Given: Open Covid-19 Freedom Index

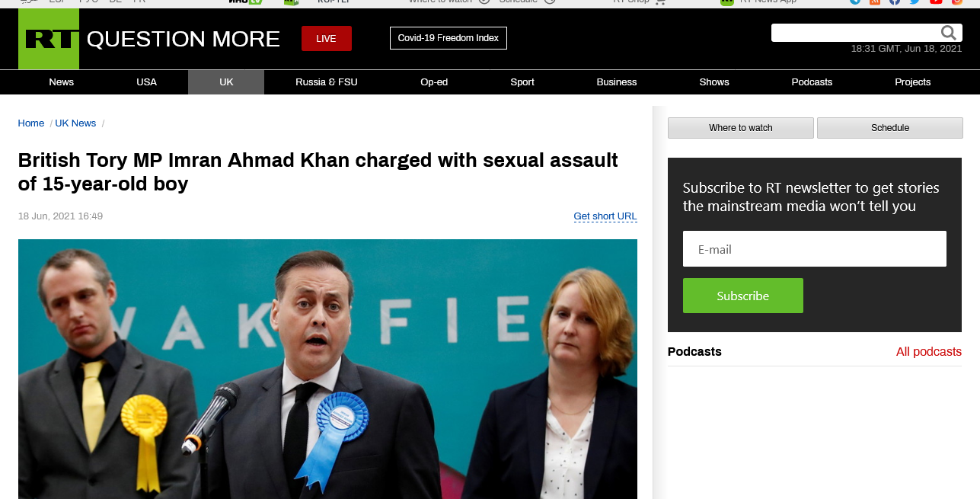Looking at the screenshot, I should [449, 38].
